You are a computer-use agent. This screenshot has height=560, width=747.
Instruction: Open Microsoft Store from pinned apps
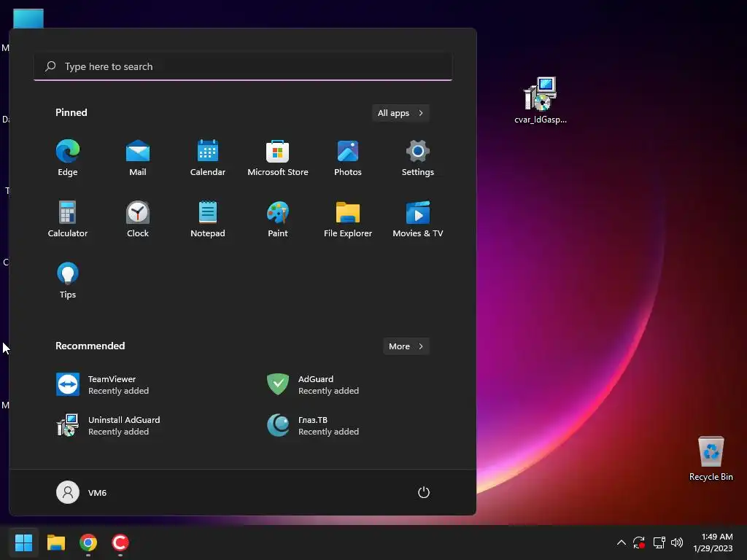point(278,157)
